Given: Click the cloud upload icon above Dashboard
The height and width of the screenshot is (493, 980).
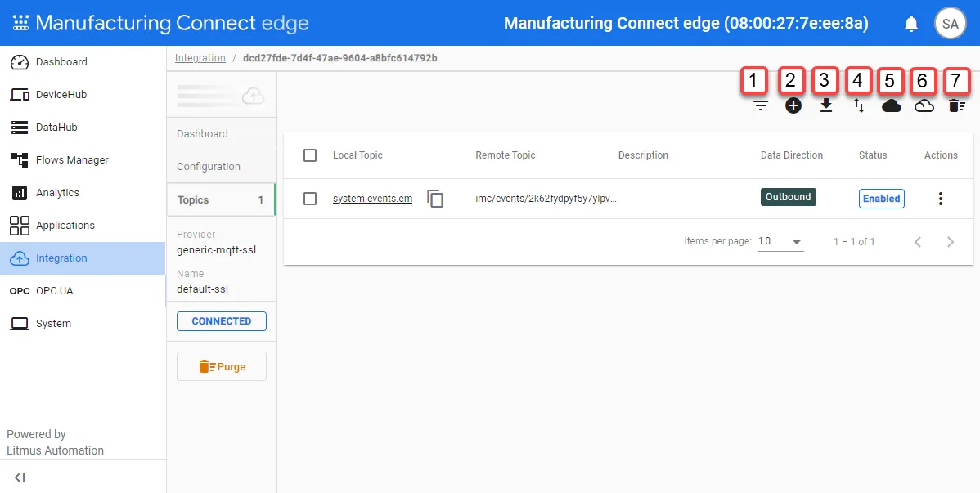Looking at the screenshot, I should [x=253, y=96].
